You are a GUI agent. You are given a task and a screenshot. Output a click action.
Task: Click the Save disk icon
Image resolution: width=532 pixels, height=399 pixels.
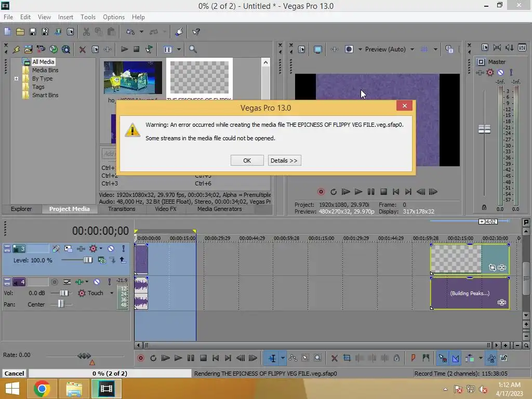coord(33,32)
